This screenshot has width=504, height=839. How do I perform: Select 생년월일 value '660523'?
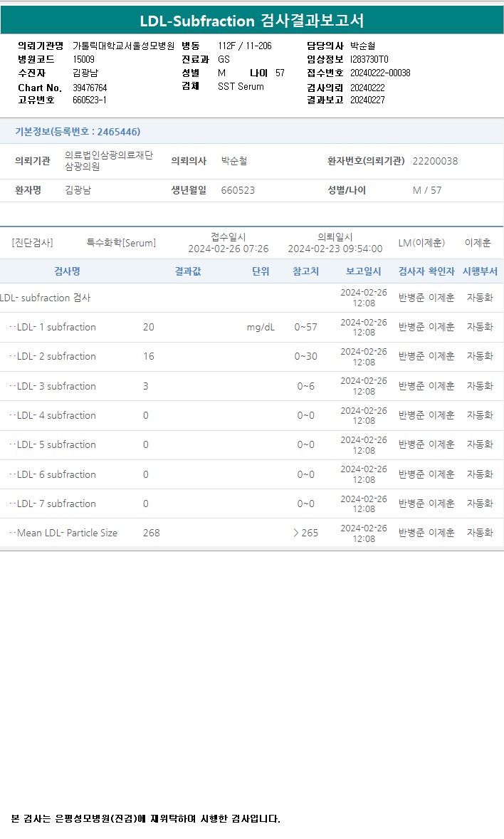[x=238, y=190]
